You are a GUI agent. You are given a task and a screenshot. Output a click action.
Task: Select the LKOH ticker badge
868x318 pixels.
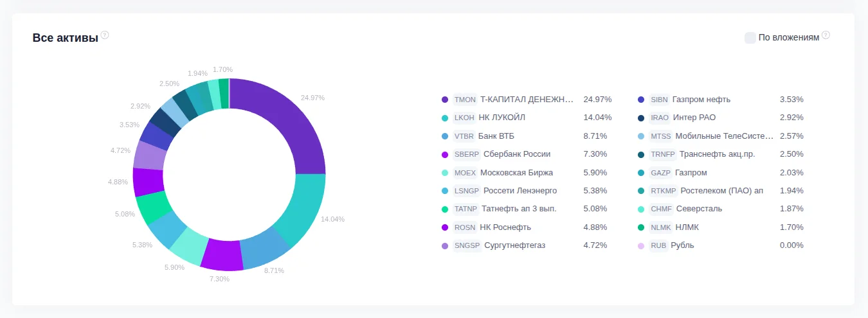(464, 118)
